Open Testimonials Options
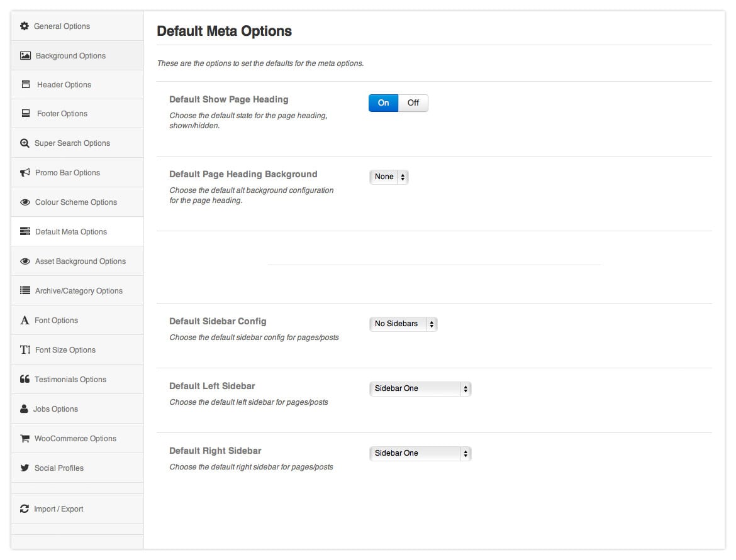The width and height of the screenshot is (736, 560). (x=77, y=380)
